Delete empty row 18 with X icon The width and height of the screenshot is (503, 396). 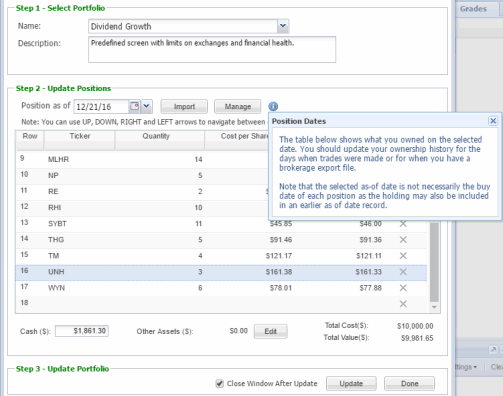pos(403,304)
